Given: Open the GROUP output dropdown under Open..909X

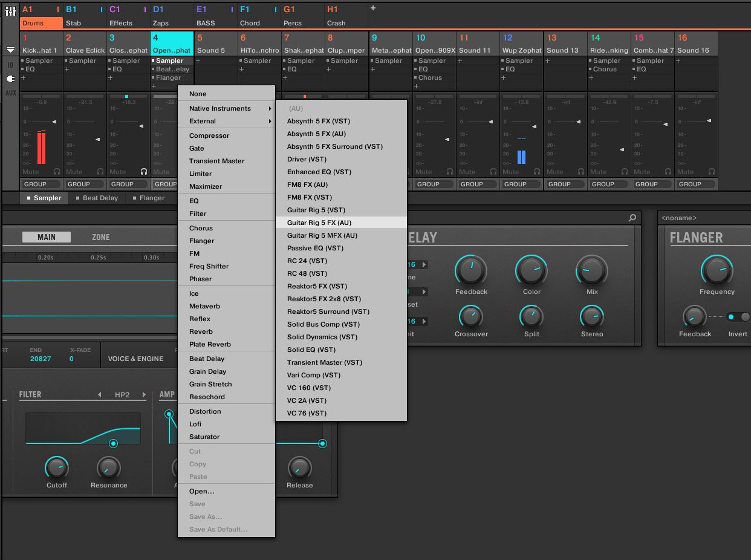Looking at the screenshot, I should [x=435, y=184].
